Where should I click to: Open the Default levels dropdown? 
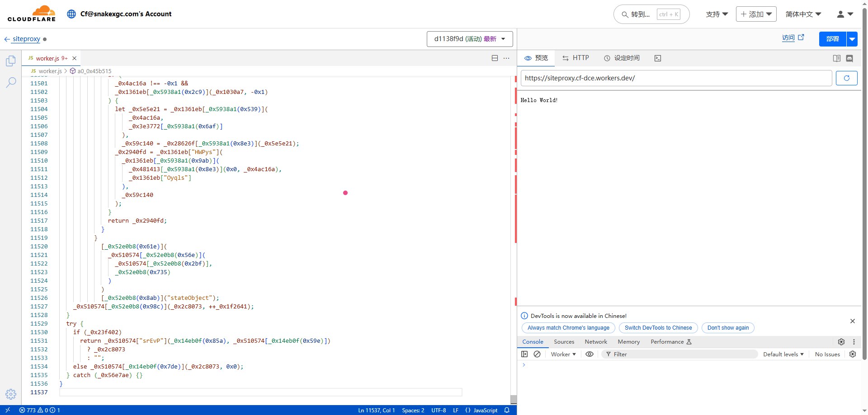pyautogui.click(x=783, y=354)
